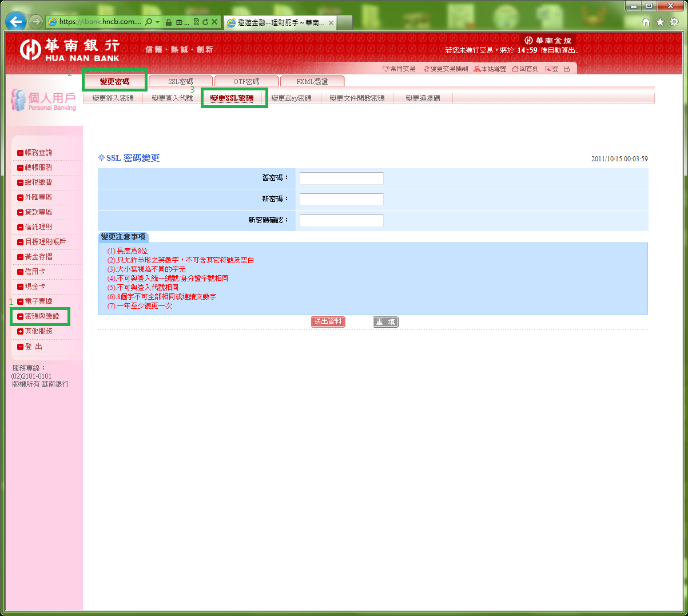The height and width of the screenshot is (616, 688).
Task: Switch to the FXML憑證 tab
Action: pyautogui.click(x=312, y=81)
